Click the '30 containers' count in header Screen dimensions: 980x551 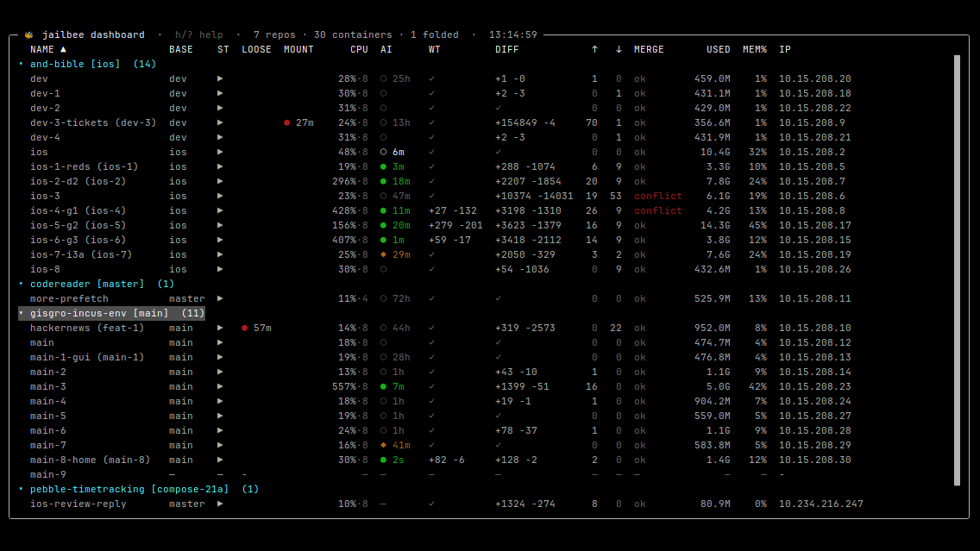353,35
